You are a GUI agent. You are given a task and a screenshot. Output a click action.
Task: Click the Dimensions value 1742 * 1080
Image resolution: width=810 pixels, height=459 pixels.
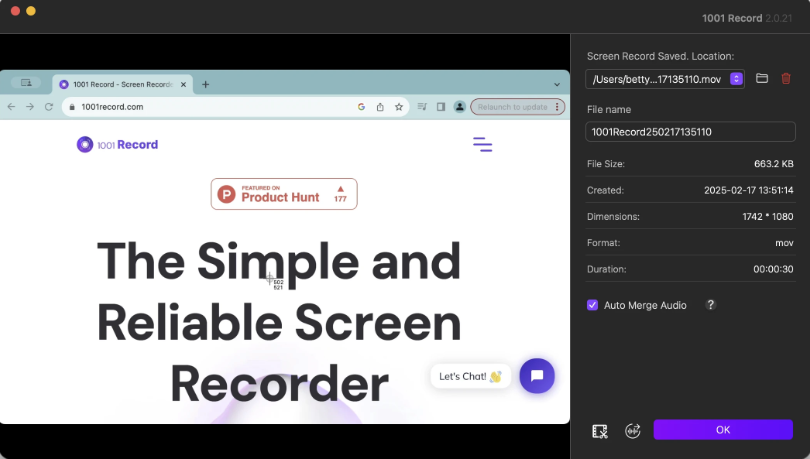768,216
